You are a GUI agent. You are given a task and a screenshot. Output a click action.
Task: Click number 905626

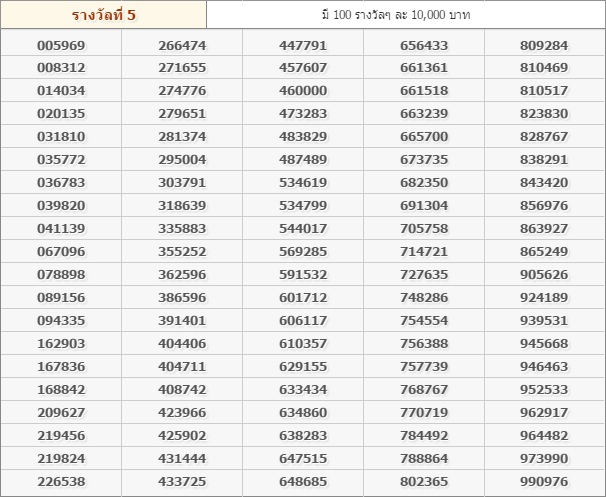pos(544,274)
